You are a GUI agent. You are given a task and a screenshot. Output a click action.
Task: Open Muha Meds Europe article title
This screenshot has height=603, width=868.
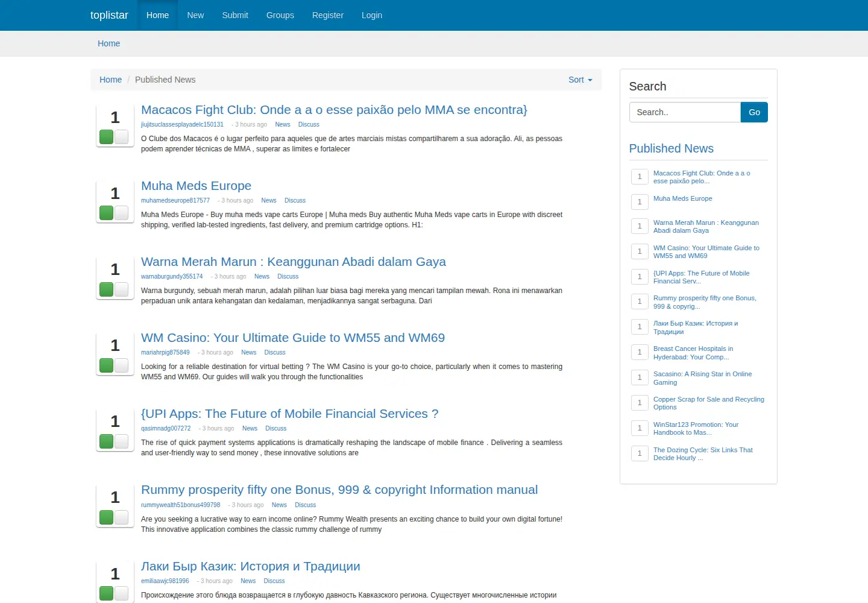click(x=196, y=186)
